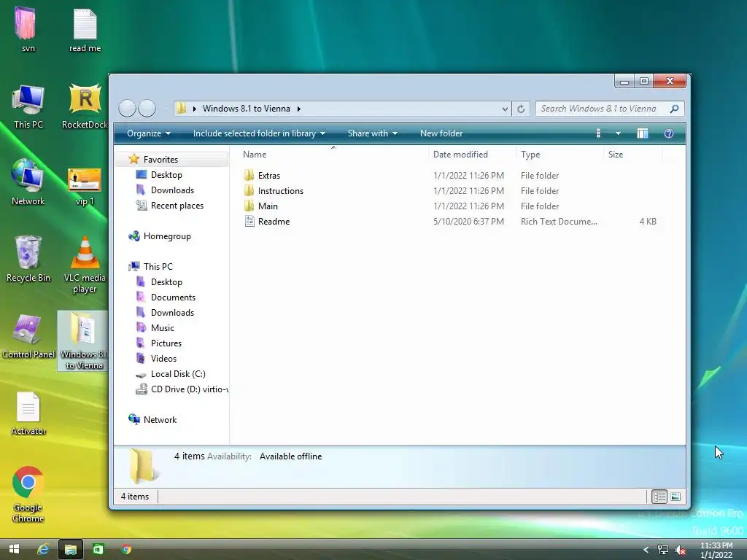747x560 pixels.
Task: Launch RocketDock from desktop
Action: (x=85, y=106)
